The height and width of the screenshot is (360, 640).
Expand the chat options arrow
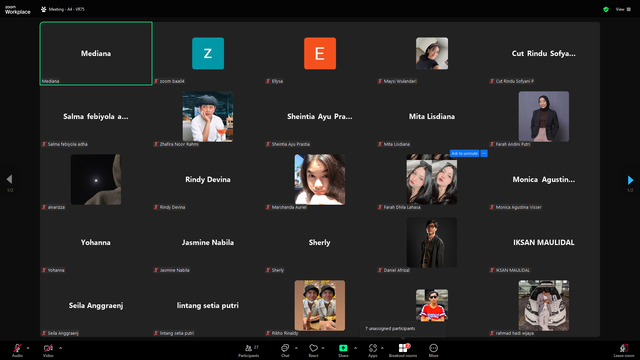(296, 348)
